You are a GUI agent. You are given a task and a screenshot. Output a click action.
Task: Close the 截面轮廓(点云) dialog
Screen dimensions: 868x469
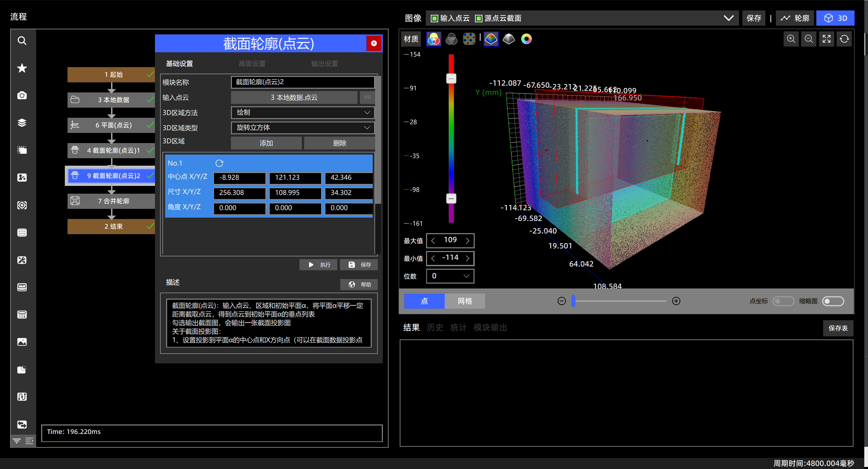tap(374, 43)
